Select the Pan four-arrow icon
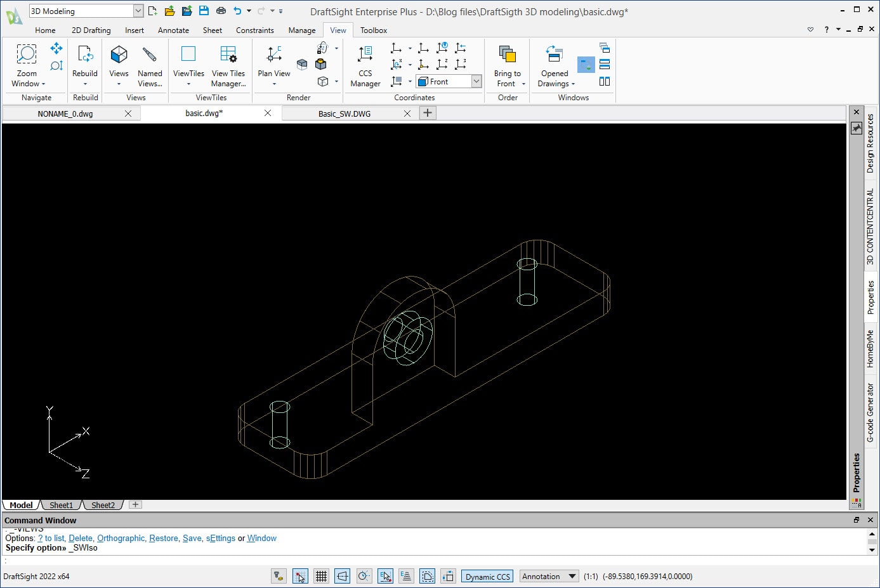 [56, 48]
